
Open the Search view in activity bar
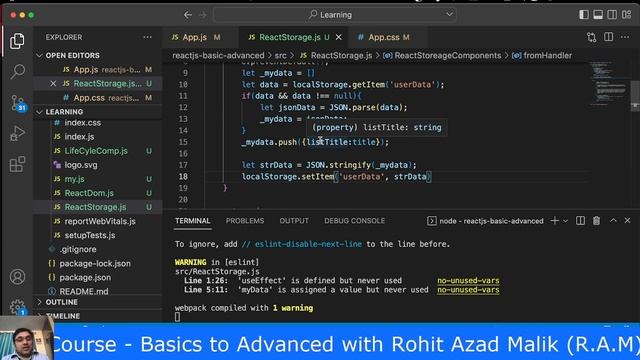pos(17,71)
